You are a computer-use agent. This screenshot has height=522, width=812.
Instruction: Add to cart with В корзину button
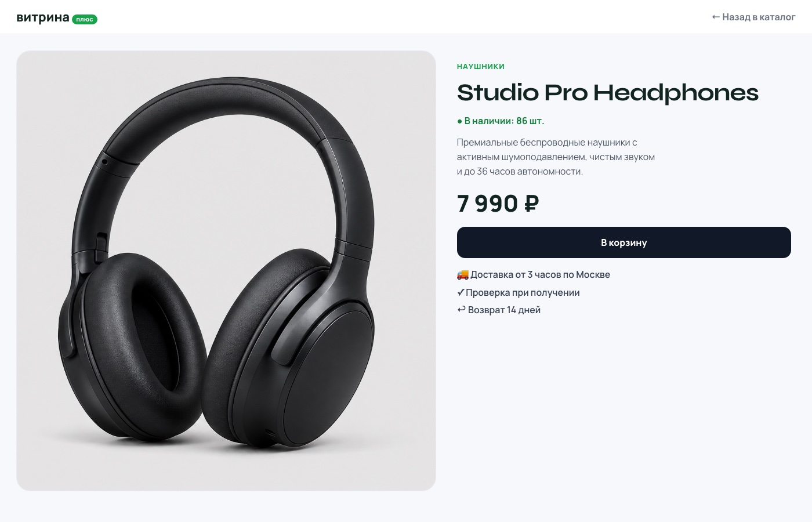coord(624,242)
